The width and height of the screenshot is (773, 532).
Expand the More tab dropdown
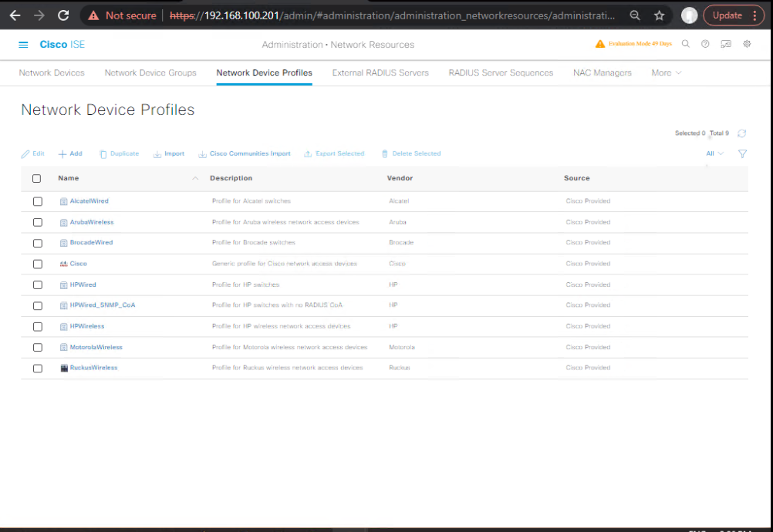click(x=666, y=73)
